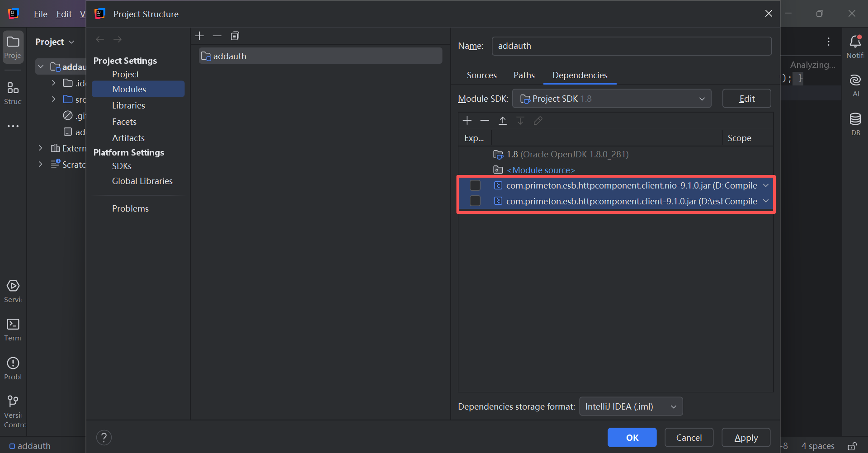Switch to the Paths tab

tap(524, 75)
